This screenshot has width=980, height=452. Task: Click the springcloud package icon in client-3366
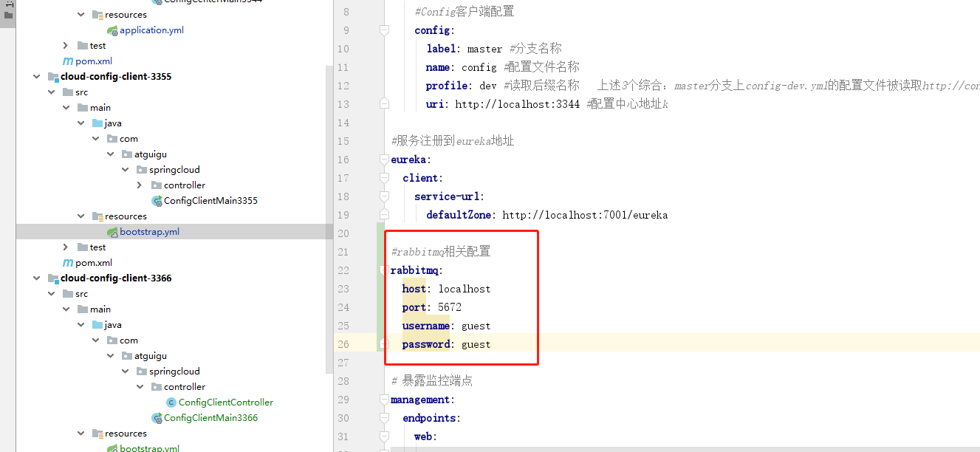tap(141, 371)
